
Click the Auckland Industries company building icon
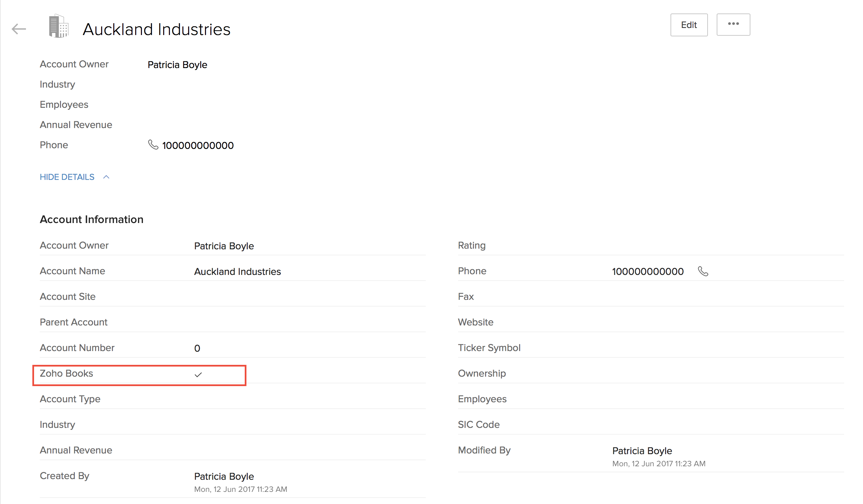click(x=58, y=28)
